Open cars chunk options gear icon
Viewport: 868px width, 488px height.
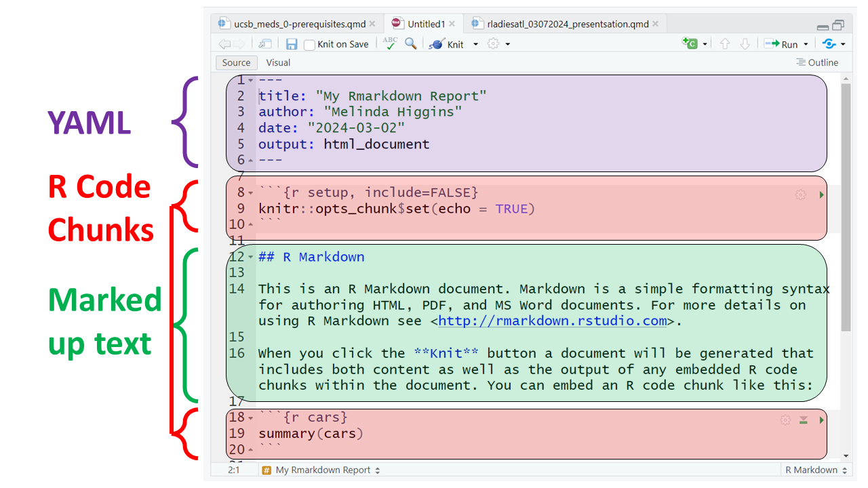click(x=785, y=420)
